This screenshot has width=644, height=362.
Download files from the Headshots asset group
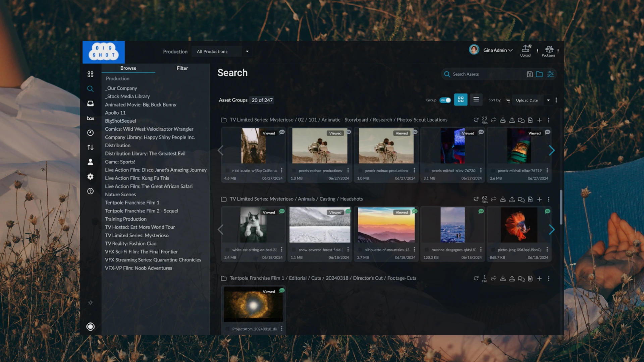click(503, 199)
